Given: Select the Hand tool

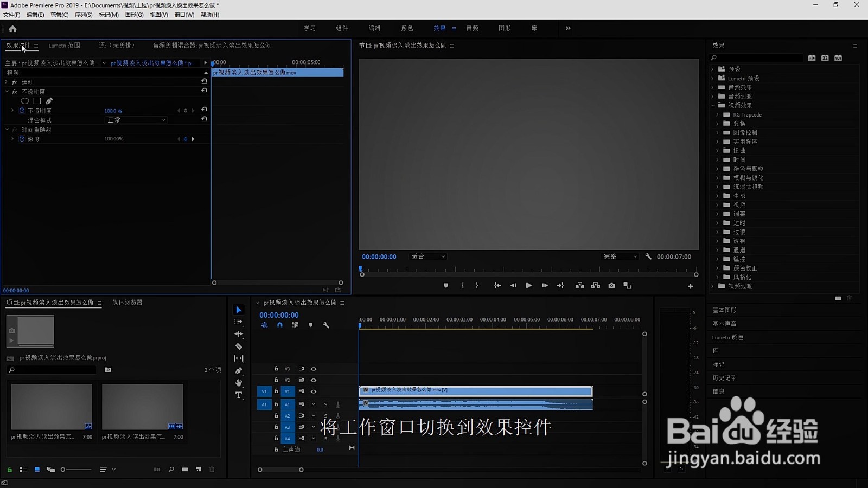Looking at the screenshot, I should coord(239,383).
